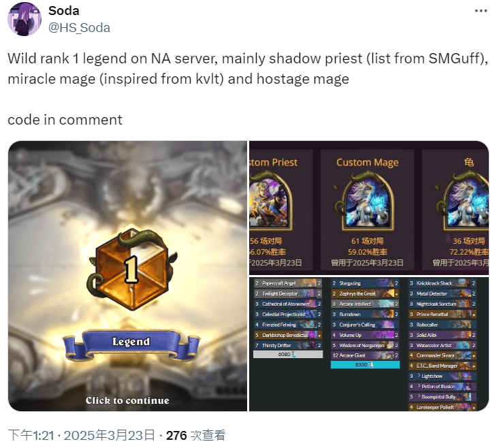The image size is (499, 448).
Task: Select the Darkbishop Benedictus card row
Action: click(x=288, y=335)
